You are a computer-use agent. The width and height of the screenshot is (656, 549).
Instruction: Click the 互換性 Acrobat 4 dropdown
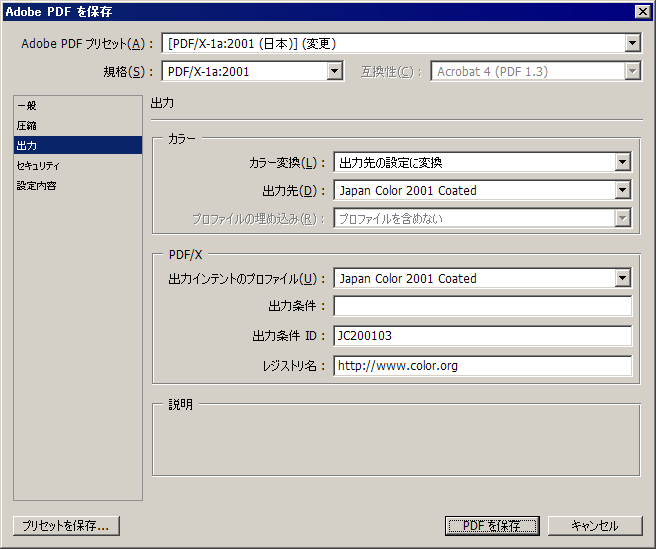pyautogui.click(x=536, y=71)
